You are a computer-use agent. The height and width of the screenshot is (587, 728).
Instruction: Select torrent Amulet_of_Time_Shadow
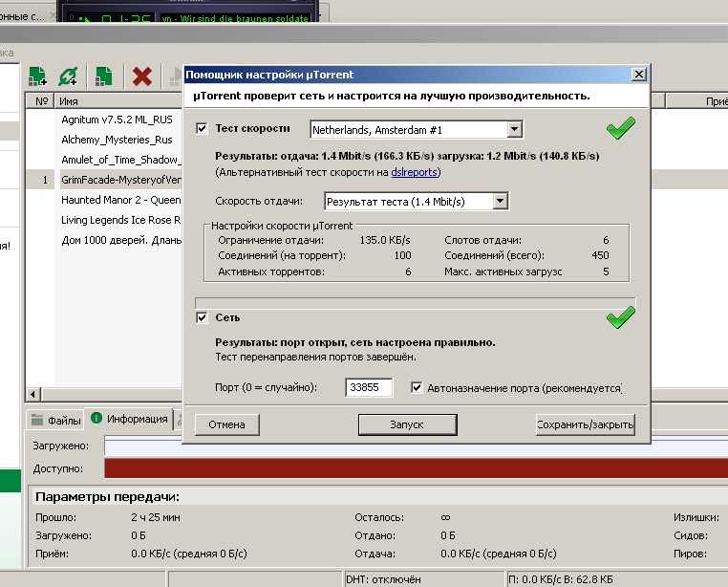click(x=120, y=160)
